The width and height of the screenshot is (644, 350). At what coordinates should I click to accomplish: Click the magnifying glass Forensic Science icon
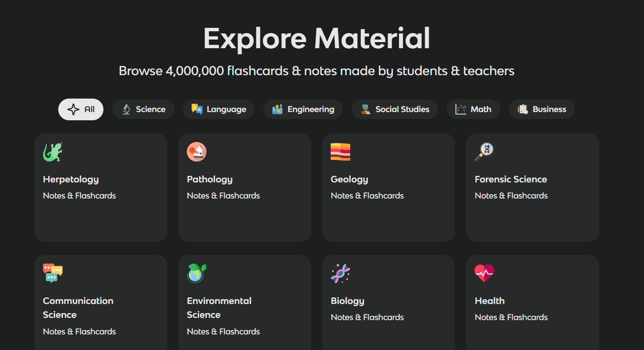click(484, 152)
